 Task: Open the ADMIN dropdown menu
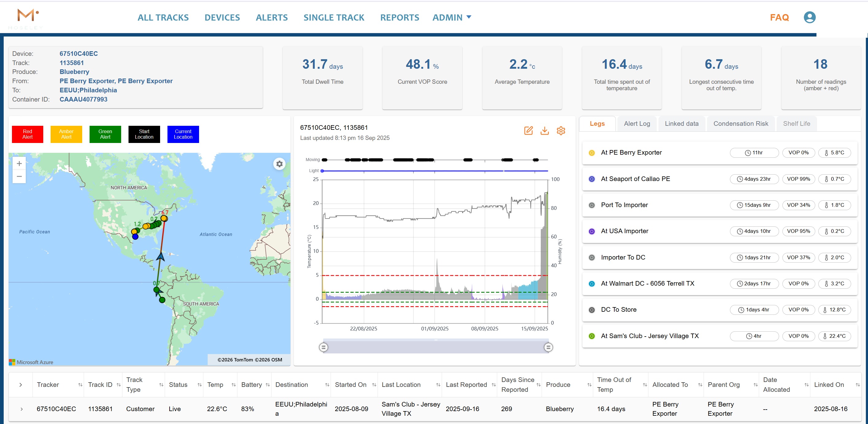(452, 17)
